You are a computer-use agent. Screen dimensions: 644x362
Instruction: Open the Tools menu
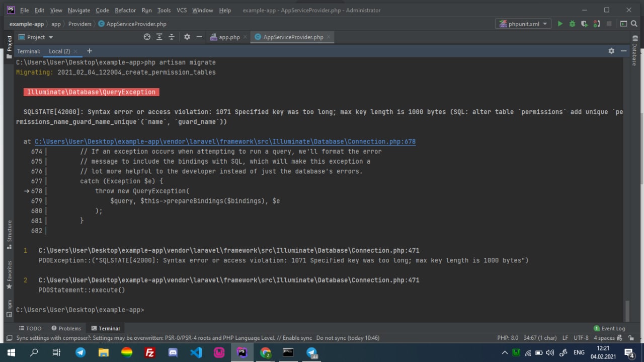click(x=164, y=10)
